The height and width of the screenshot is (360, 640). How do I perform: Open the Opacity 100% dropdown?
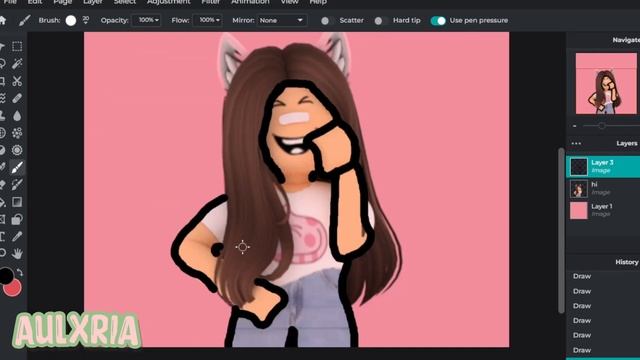click(146, 20)
